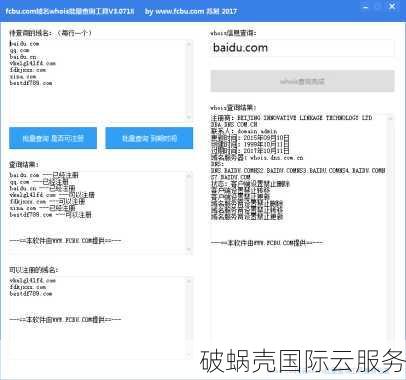The image size is (406, 380).
Task: Maximize the whois tool window
Action: pos(379,7)
